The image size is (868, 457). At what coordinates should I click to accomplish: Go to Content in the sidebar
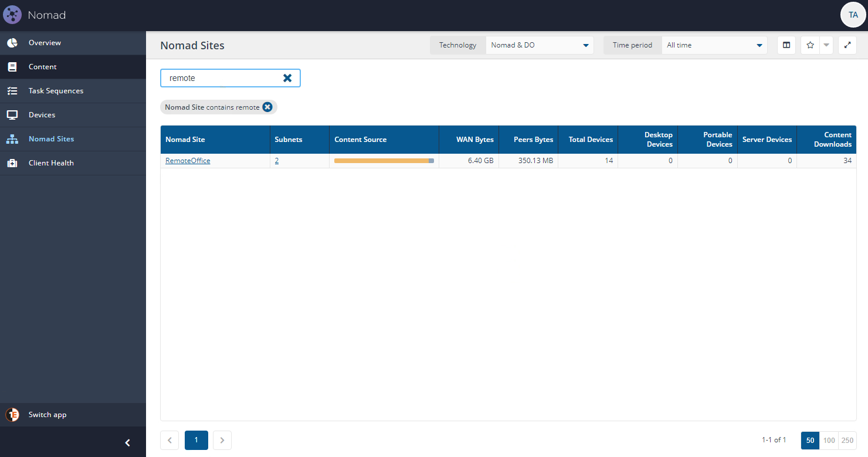coord(73,67)
